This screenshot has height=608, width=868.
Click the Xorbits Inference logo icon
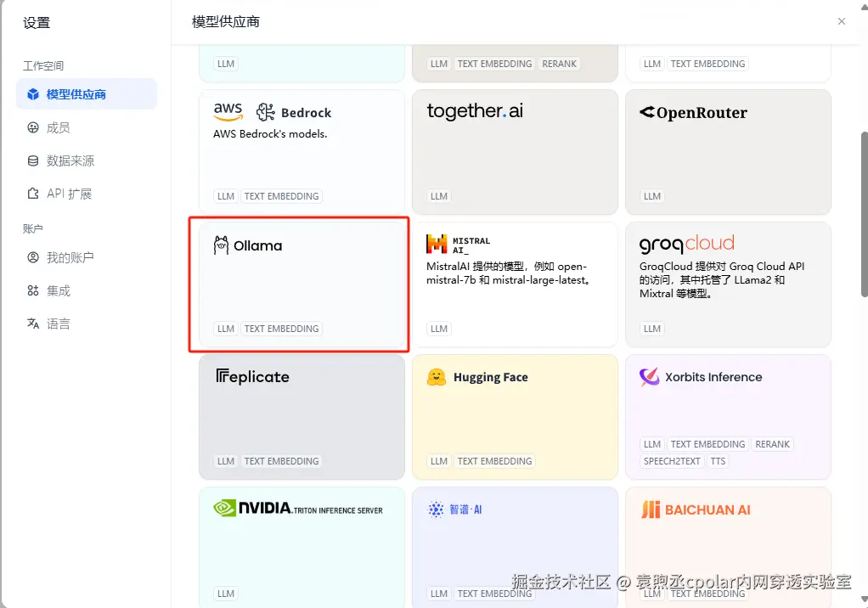650,377
